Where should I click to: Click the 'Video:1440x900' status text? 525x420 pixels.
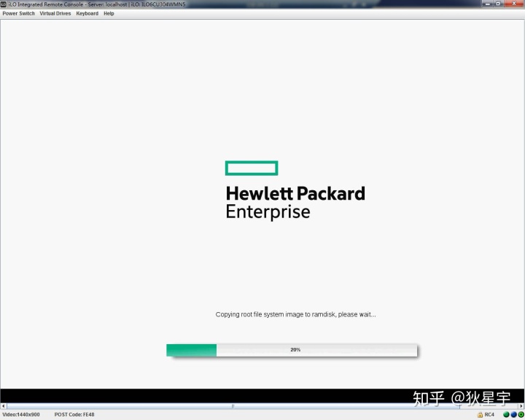pos(21,415)
